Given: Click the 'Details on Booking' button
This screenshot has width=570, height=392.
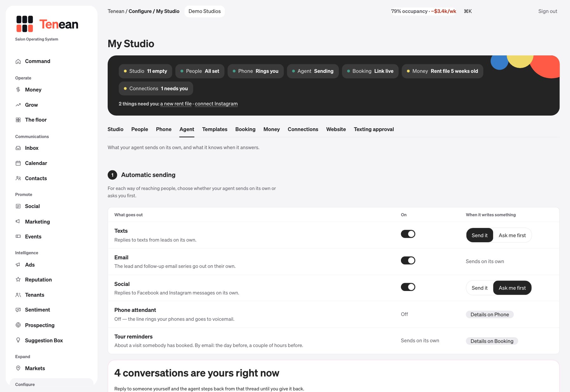Looking at the screenshot, I should 492,341.
